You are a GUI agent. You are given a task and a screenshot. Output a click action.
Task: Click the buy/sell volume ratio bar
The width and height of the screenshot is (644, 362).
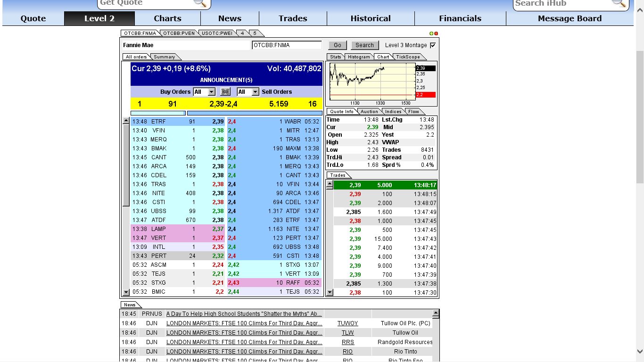coord(226,113)
